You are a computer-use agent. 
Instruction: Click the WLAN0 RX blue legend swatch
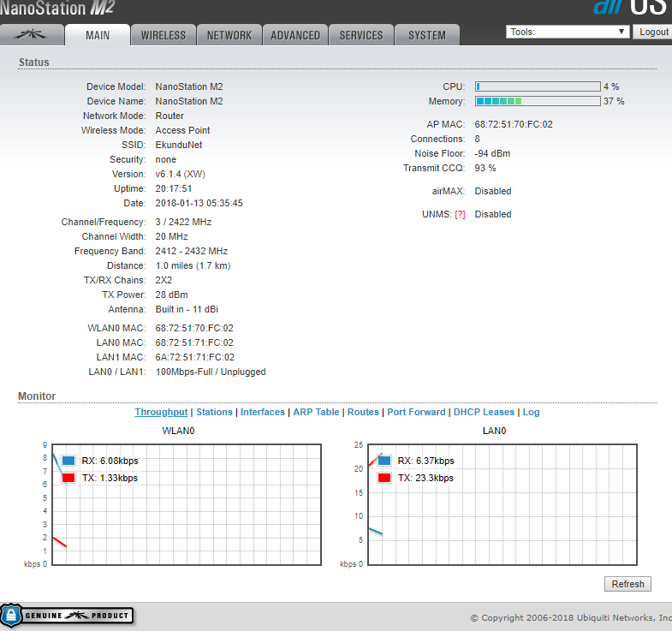[x=68, y=461]
